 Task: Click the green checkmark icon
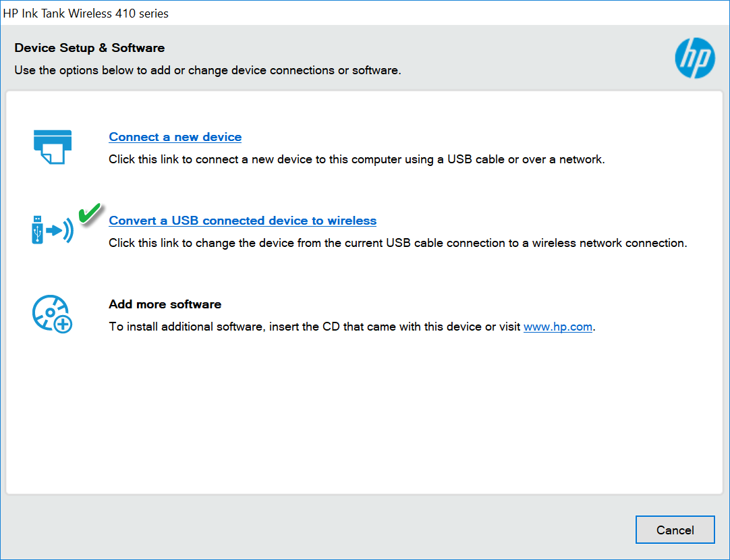pos(89,213)
